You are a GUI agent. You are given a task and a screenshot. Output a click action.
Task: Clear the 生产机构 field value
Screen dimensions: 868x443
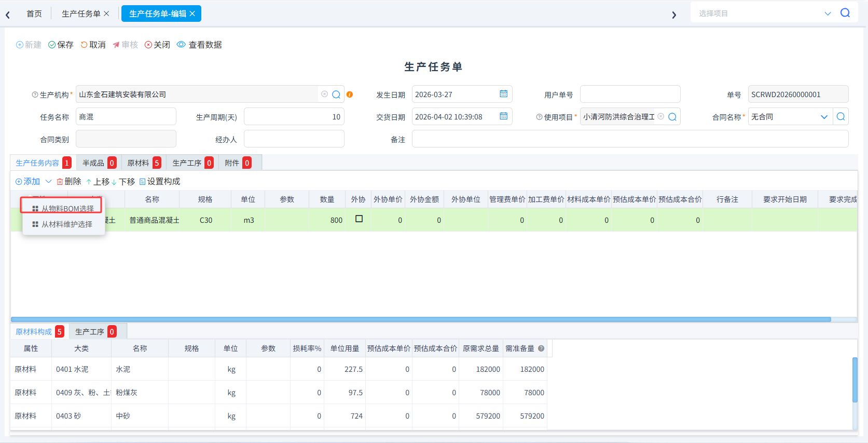[x=324, y=94]
